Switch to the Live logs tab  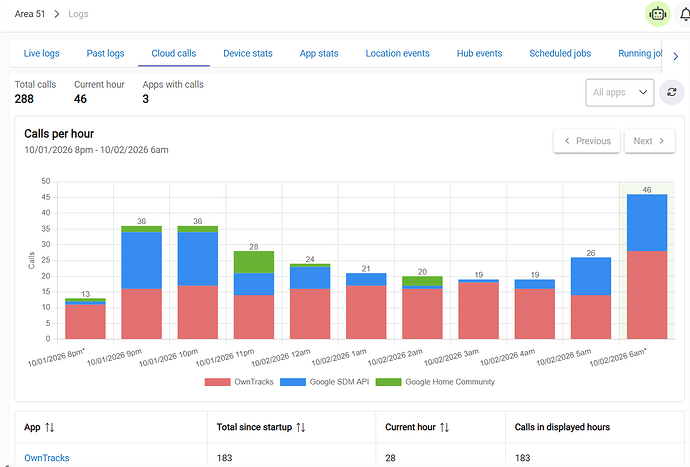[x=41, y=53]
